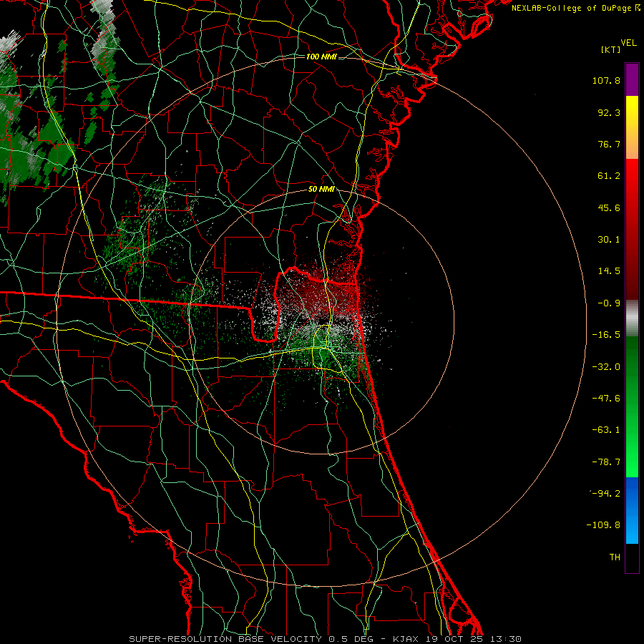Click the SUPER-RESOLUTION BASE VELOCITY caption text
The height and width of the screenshot is (644, 644).
(x=225, y=639)
